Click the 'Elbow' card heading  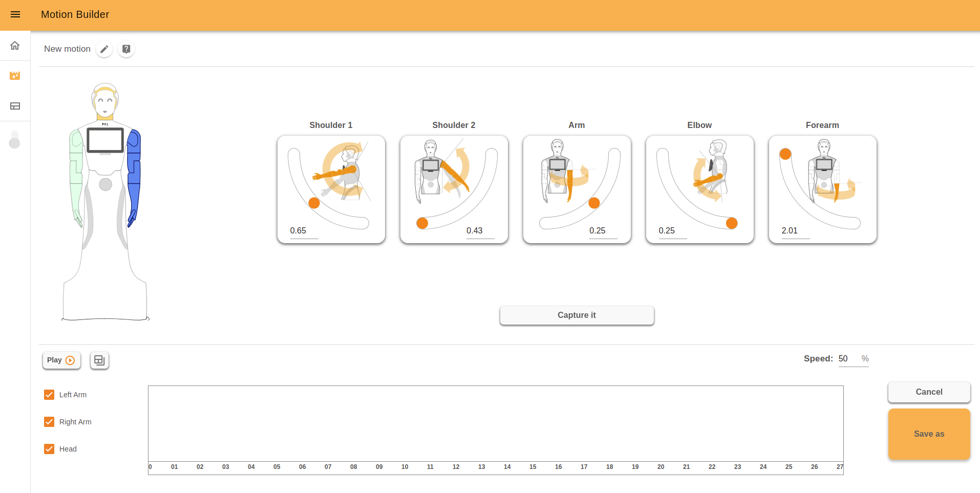(x=699, y=125)
